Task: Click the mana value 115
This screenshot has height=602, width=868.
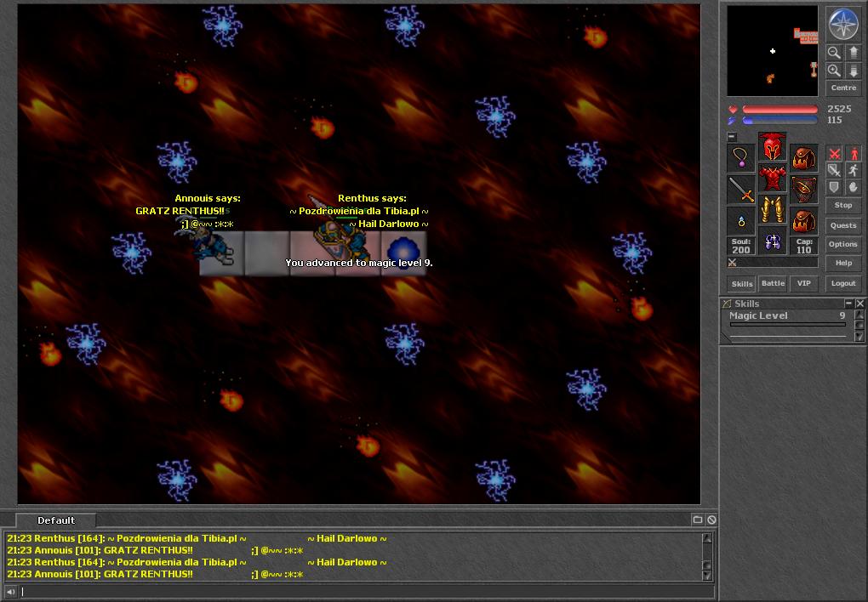Action: (834, 120)
